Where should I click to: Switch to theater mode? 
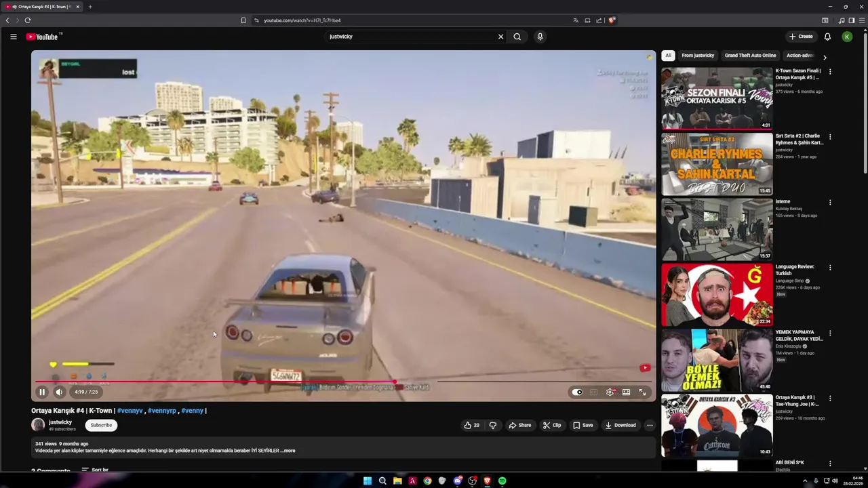(626, 392)
